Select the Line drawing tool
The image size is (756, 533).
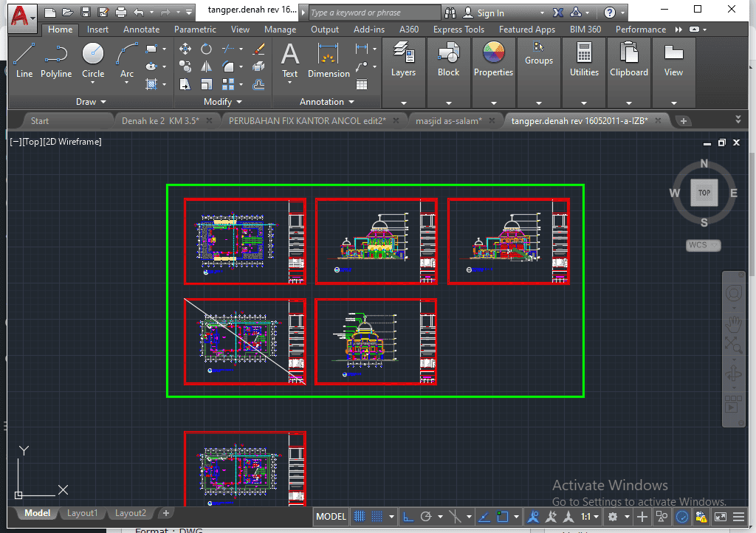(24, 60)
